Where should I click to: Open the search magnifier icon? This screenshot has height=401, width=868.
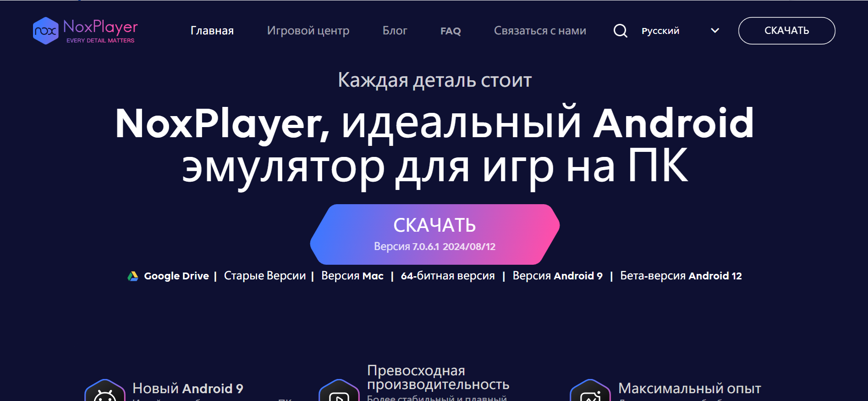coord(620,31)
